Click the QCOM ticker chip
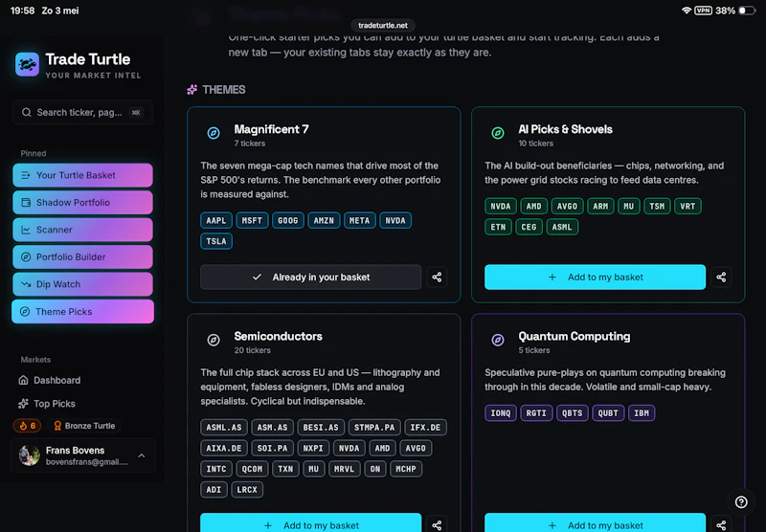 pos(252,469)
